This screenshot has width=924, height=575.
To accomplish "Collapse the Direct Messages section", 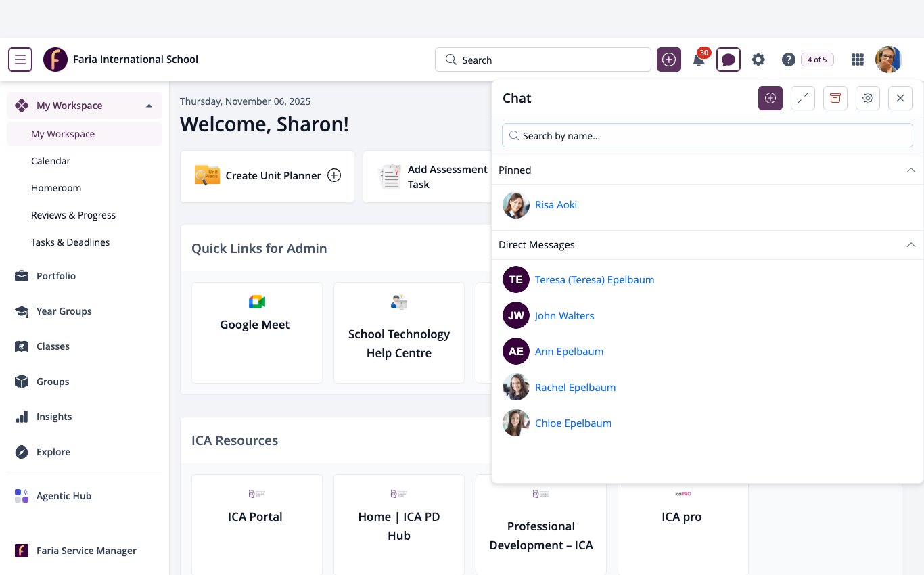I will point(910,245).
